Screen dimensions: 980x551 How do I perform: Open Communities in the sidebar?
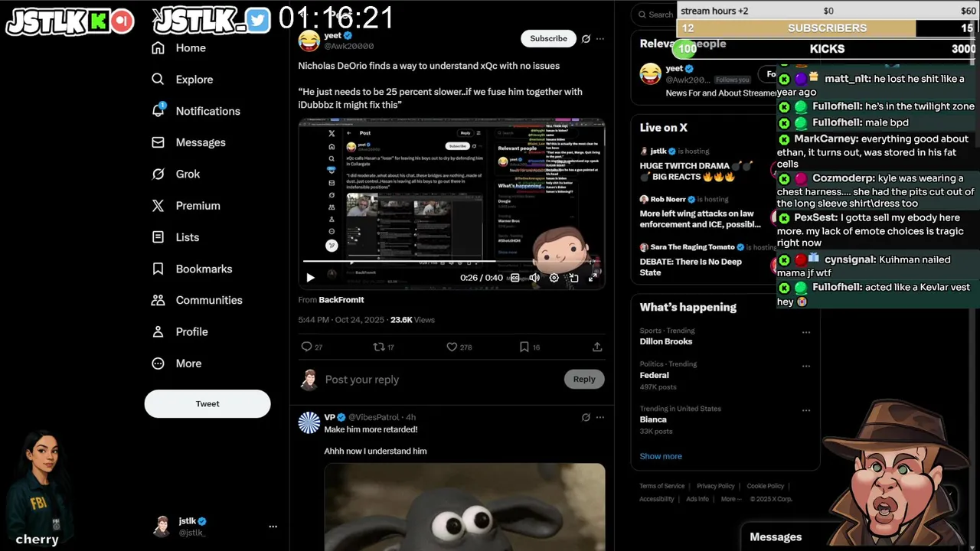(x=197, y=300)
